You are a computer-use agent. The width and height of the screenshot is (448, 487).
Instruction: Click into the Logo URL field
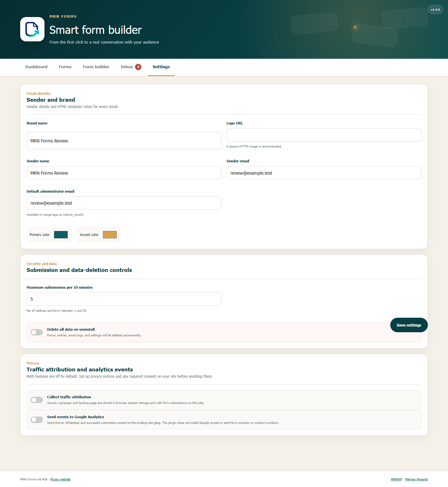(x=324, y=135)
